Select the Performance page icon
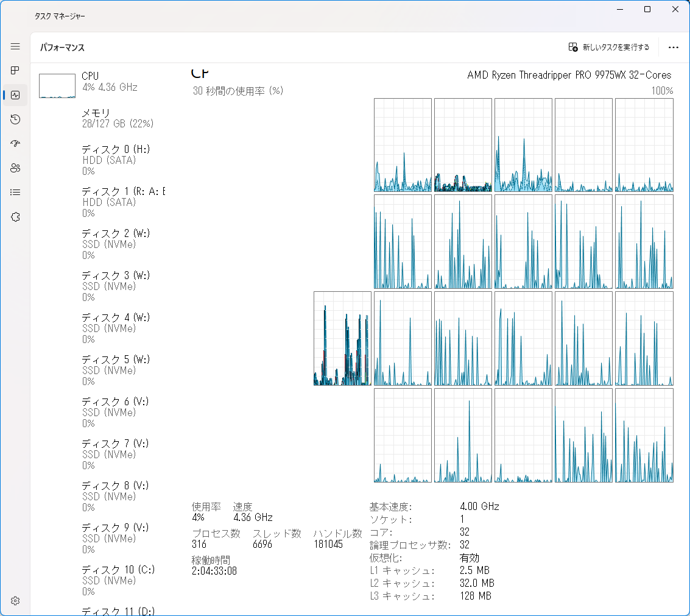Screen dimensions: 690x616 click(x=15, y=95)
